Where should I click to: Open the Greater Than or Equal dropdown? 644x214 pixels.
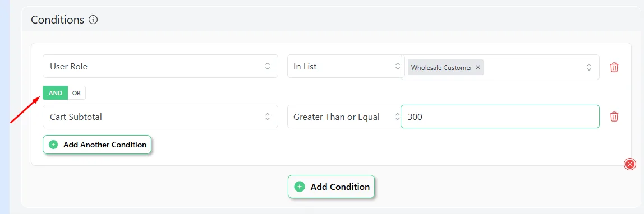(344, 117)
